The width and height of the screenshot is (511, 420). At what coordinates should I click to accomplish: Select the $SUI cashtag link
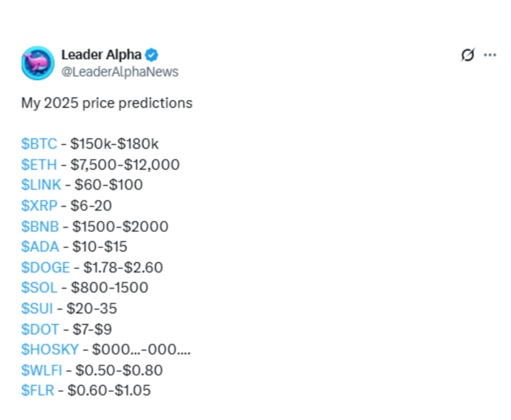point(37,309)
